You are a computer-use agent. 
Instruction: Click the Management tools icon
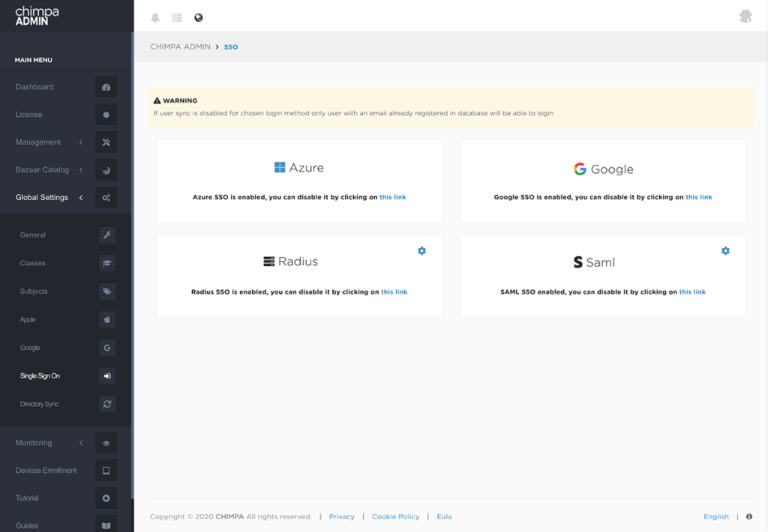pos(106,142)
